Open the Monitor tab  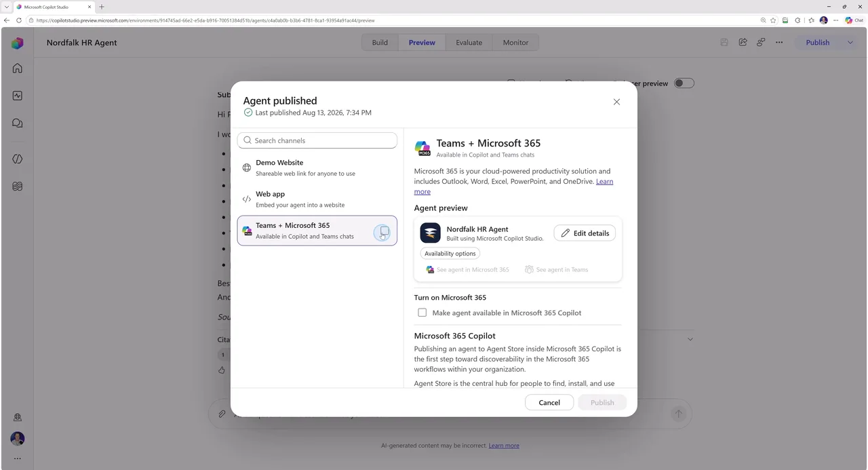pyautogui.click(x=515, y=42)
